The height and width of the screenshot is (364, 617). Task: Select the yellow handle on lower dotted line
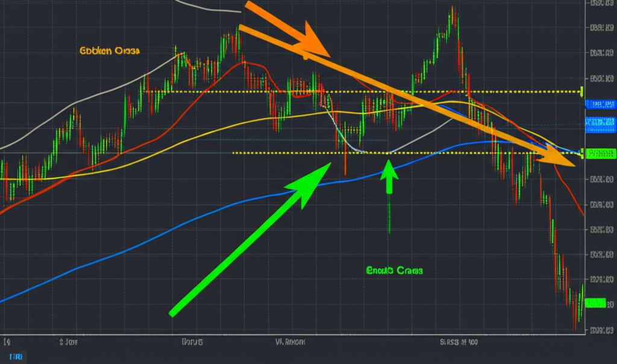pos(581,153)
